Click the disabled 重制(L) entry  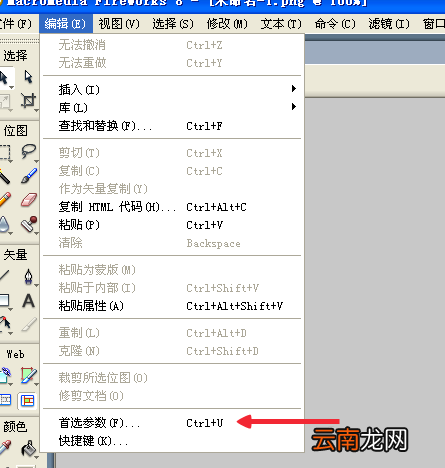coord(172,333)
